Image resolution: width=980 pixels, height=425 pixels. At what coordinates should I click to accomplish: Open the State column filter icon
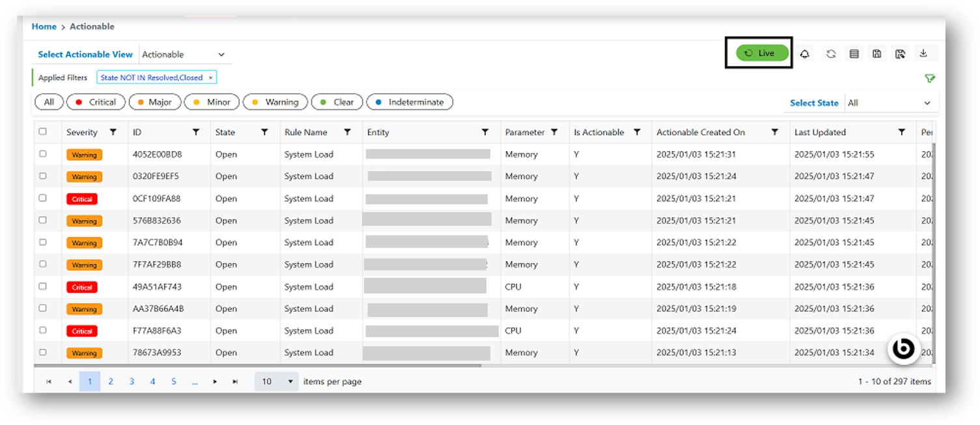pyautogui.click(x=264, y=132)
